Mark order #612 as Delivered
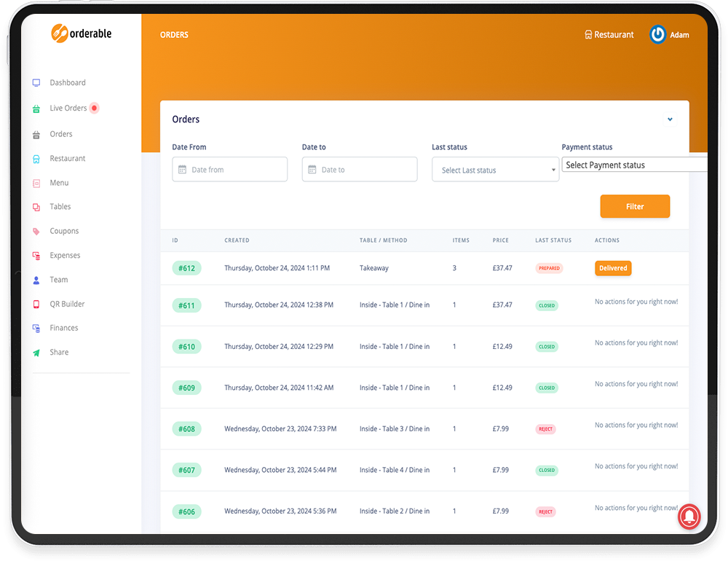 612,268
